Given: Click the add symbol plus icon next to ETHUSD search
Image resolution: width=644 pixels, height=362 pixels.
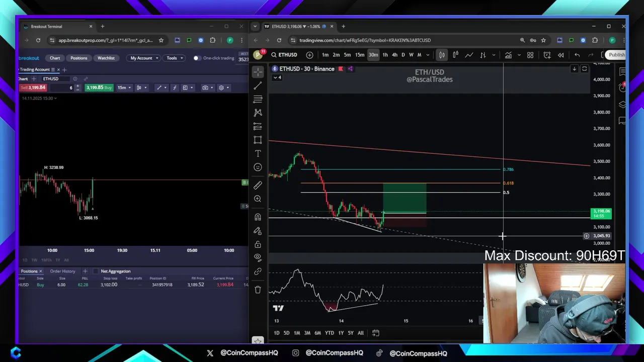Looking at the screenshot, I should [x=309, y=55].
